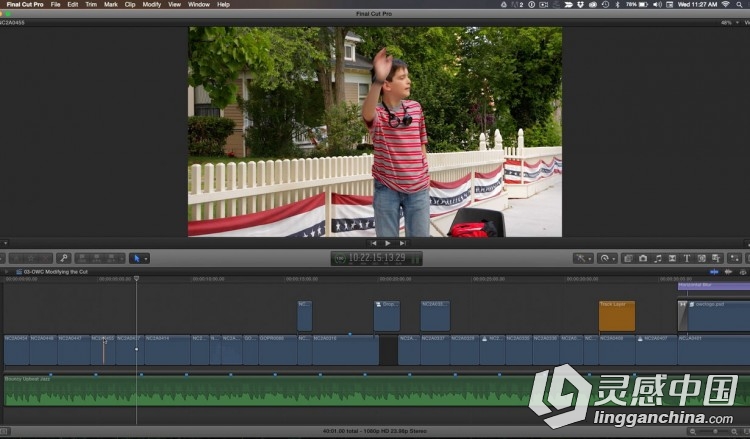Open the Titles browser T icon
Viewport: 750px width, 439px height.
(x=686, y=259)
